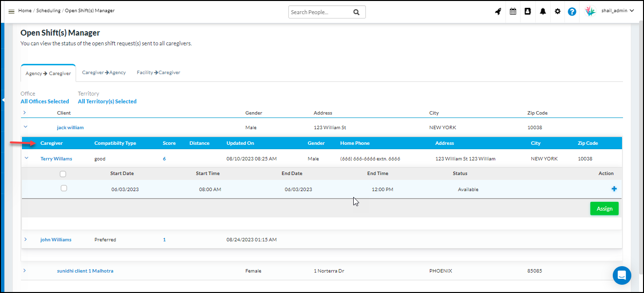Change office via All Offices Selected link
The image size is (644, 293).
[x=44, y=101]
